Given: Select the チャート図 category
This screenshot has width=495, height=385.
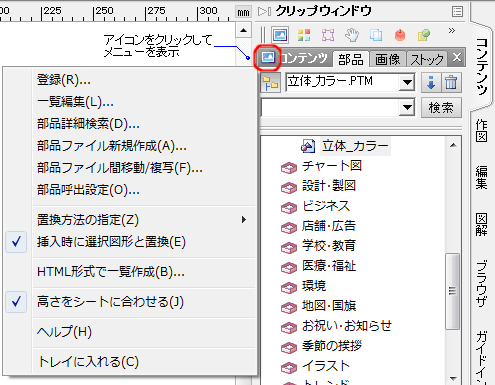Looking at the screenshot, I should click(332, 166).
